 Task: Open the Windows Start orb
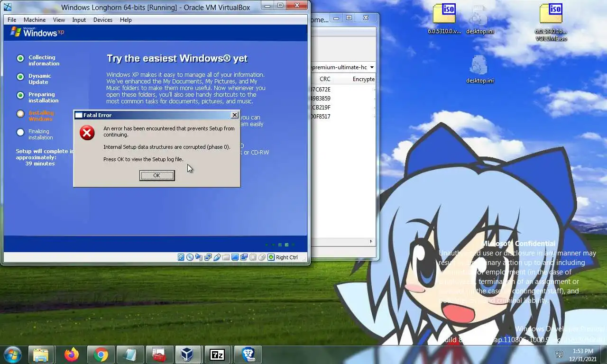pyautogui.click(x=12, y=355)
